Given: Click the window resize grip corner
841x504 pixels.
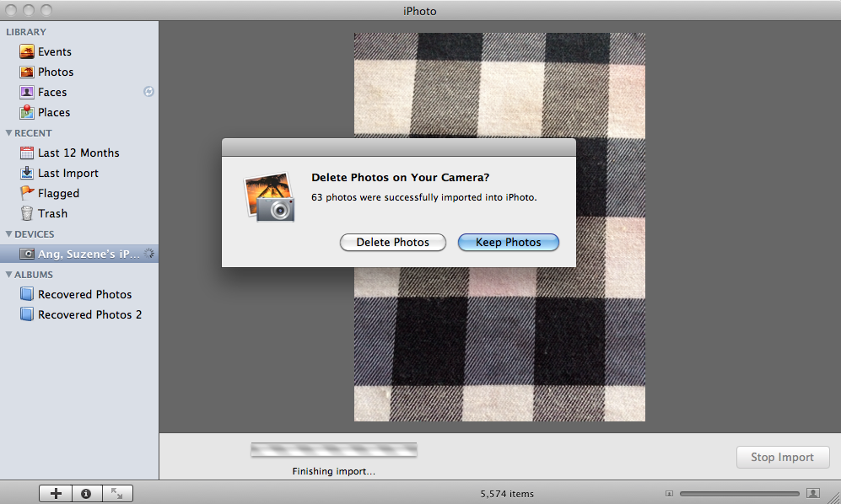Looking at the screenshot, I should [834, 497].
